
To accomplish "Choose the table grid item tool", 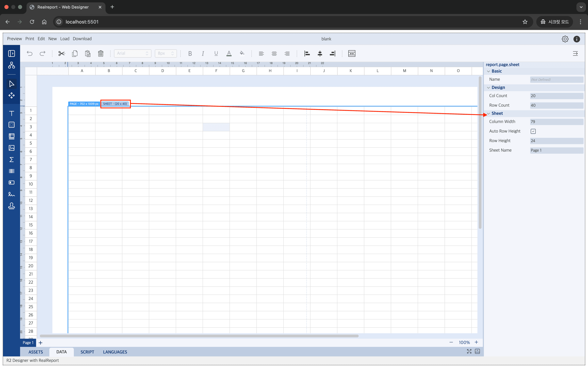I will point(11,125).
